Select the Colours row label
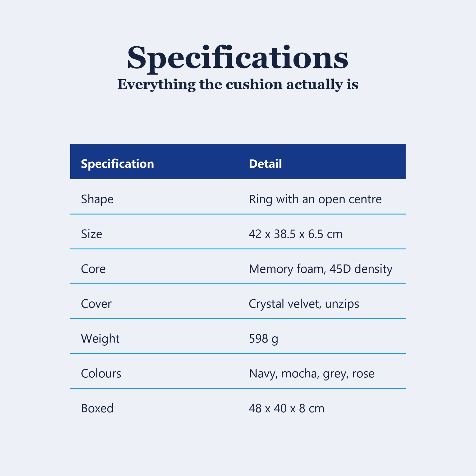Viewport: 476px width, 476px height. click(101, 374)
